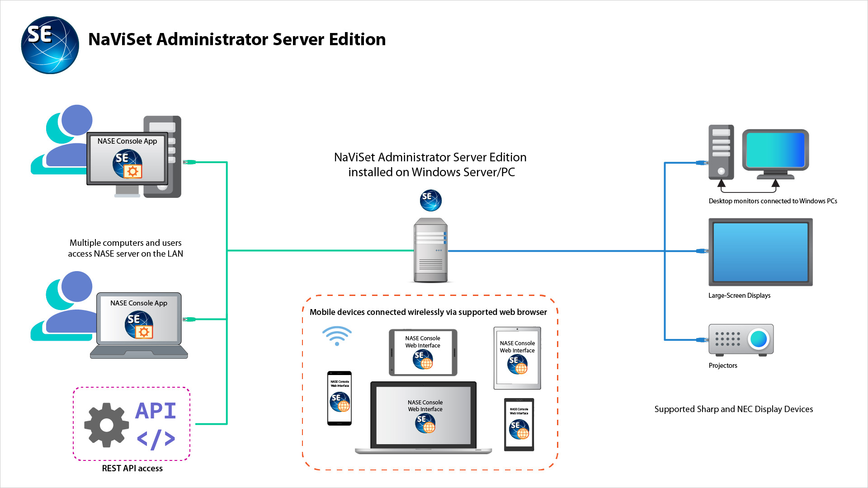The width and height of the screenshot is (868, 488).
Task: Click the small SE globe above the server
Action: coord(430,201)
